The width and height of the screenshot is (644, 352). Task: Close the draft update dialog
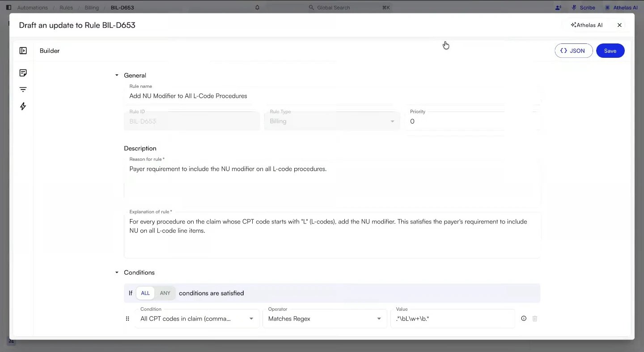tap(619, 25)
